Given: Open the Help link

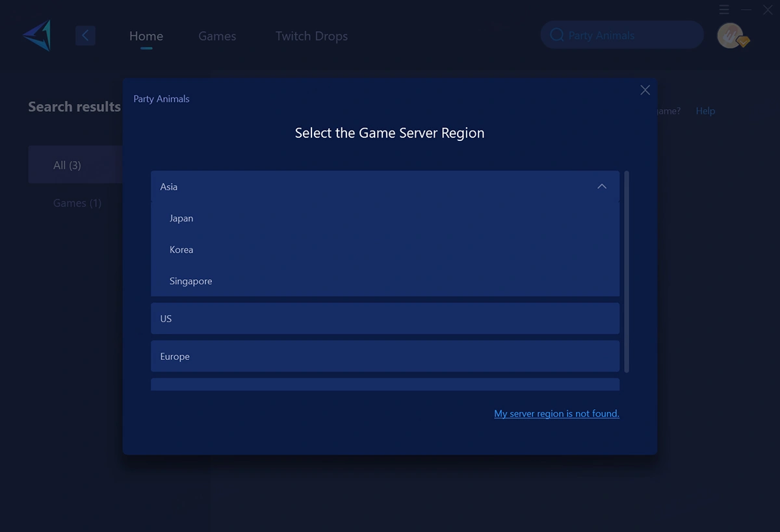Looking at the screenshot, I should coord(705,111).
